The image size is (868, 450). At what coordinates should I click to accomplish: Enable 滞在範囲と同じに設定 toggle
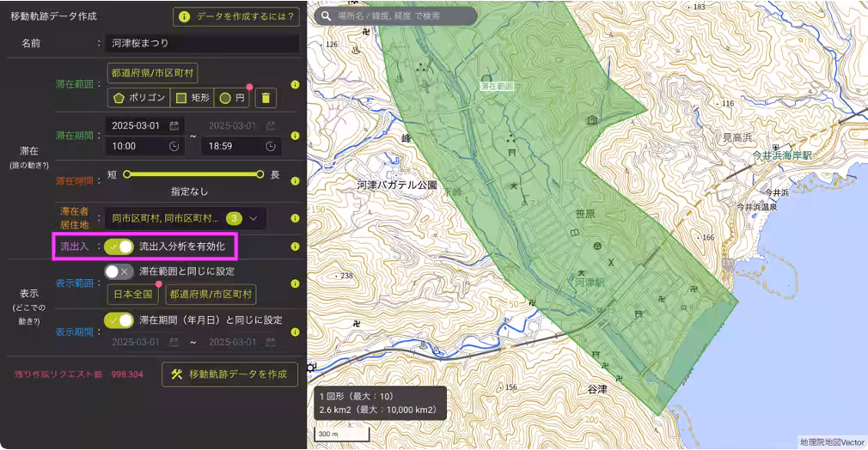(x=119, y=271)
